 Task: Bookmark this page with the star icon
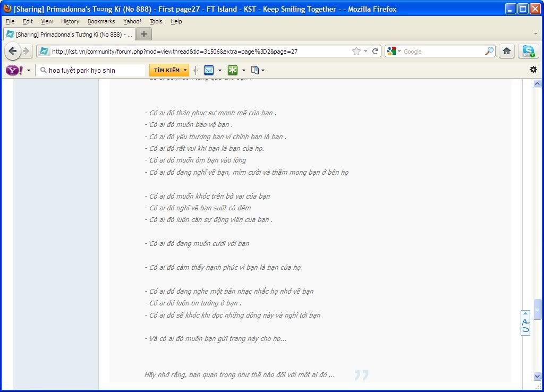[x=356, y=52]
